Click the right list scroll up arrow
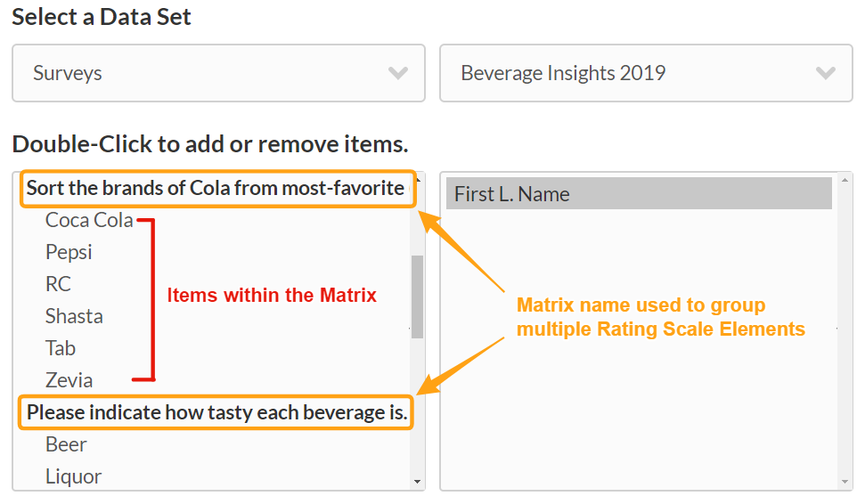865x504 pixels. (x=845, y=180)
